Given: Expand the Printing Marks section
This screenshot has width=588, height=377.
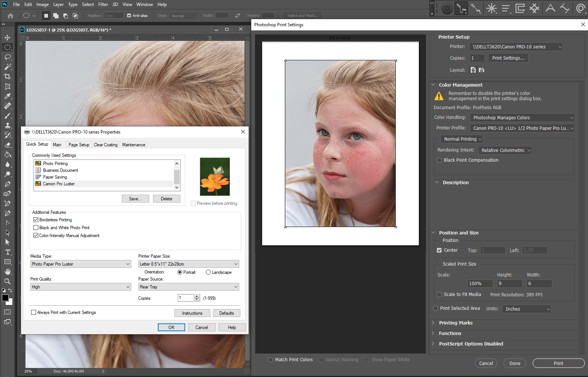Looking at the screenshot, I should (x=433, y=323).
